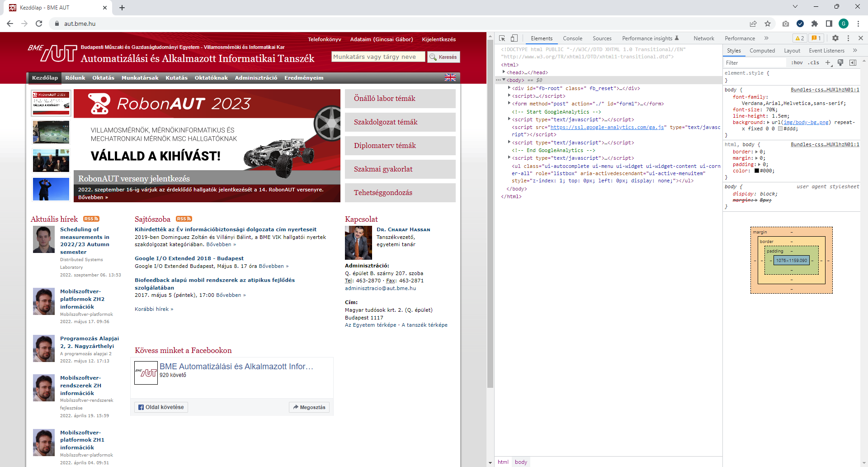This screenshot has width=868, height=467.
Task: Toggle the computed styles sidebar icon
Action: pyautogui.click(x=853, y=62)
